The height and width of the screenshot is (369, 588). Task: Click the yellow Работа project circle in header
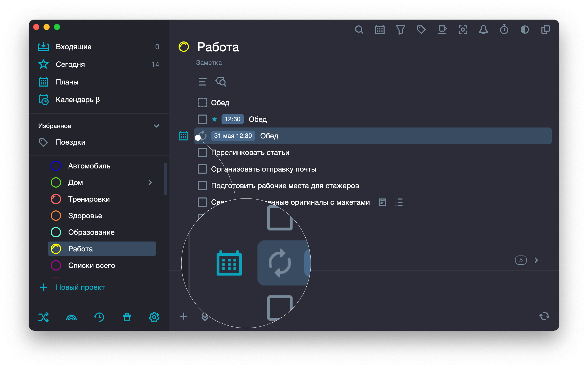[x=184, y=47]
